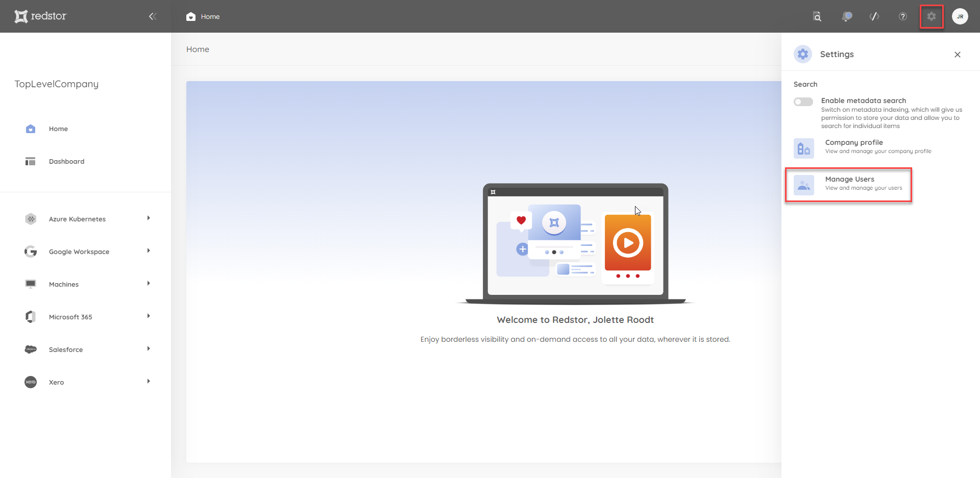Screen dimensions: 980x478
Task: Click TopLevelCompany name
Action: [56, 84]
